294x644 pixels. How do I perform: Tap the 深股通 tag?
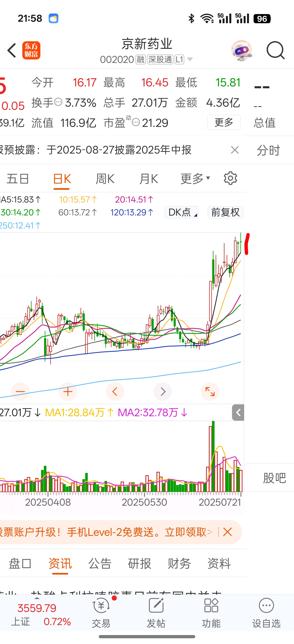160,60
